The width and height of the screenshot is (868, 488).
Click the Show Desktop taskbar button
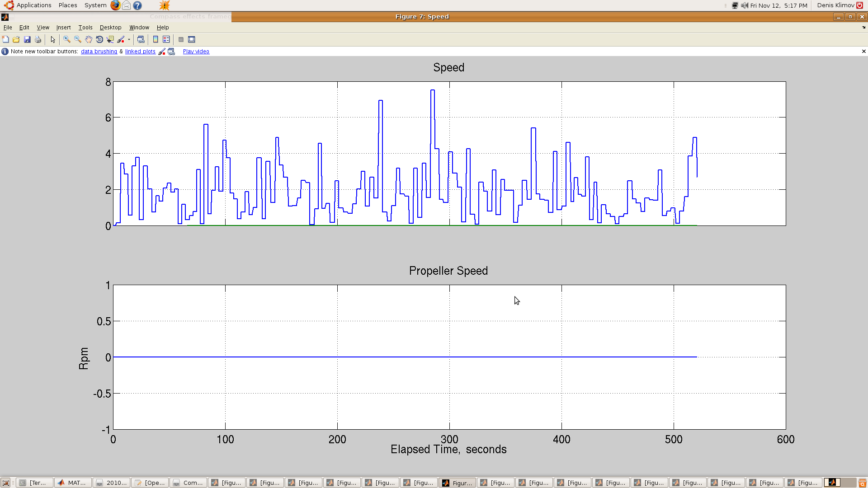coord(6,483)
